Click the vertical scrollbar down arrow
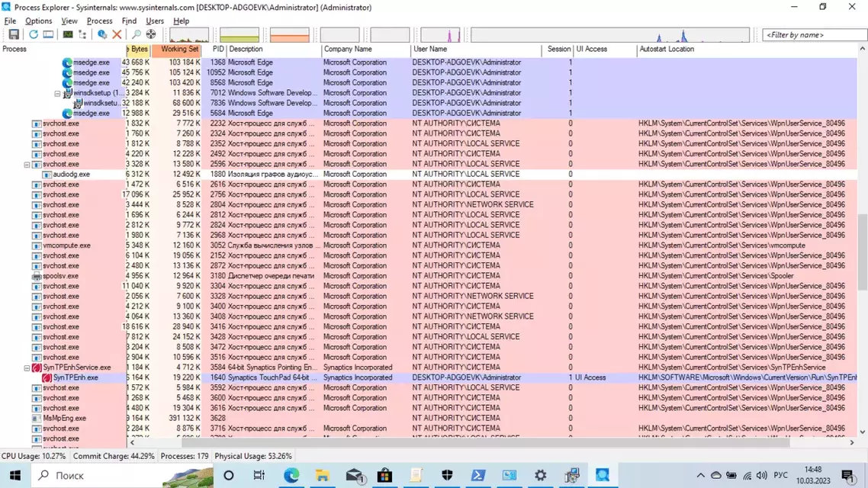The height and width of the screenshot is (488, 868). 863,432
